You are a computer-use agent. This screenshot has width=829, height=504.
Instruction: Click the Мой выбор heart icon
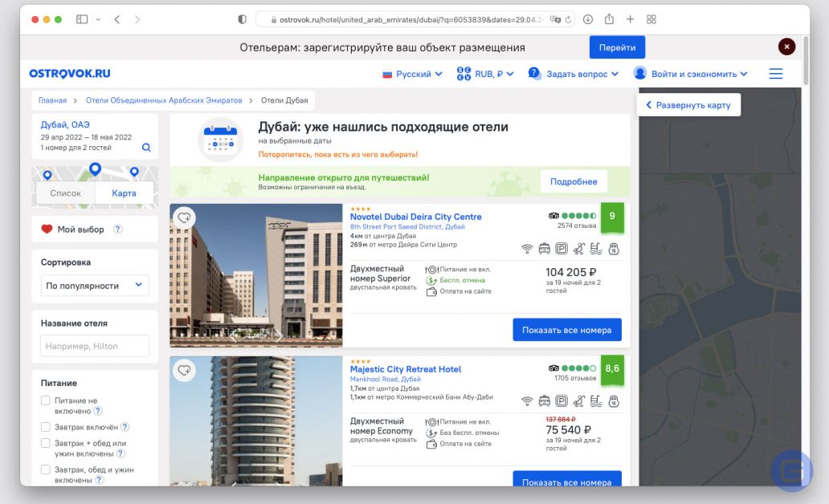coord(47,230)
